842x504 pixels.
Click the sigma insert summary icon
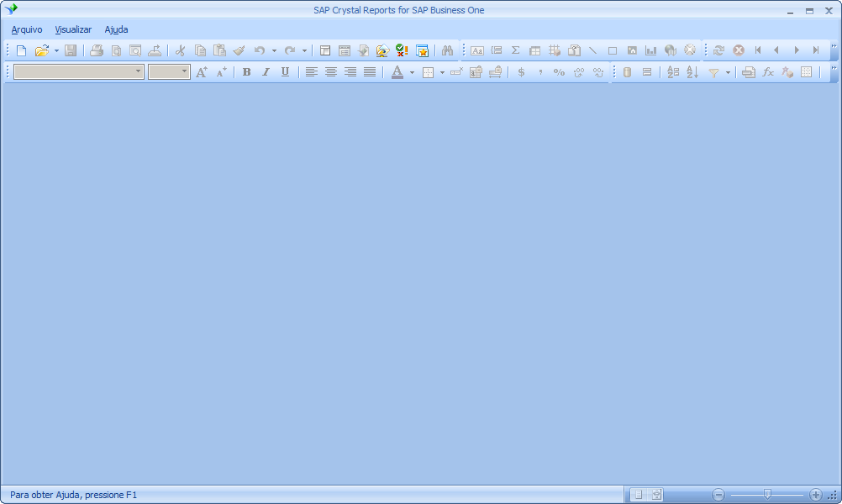(x=515, y=50)
